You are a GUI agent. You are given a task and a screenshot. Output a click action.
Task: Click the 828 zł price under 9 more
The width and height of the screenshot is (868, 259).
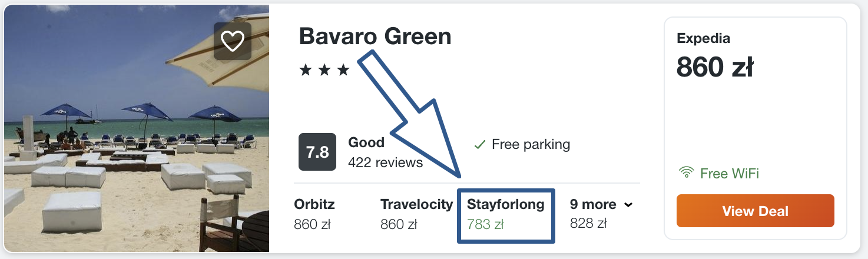[588, 224]
